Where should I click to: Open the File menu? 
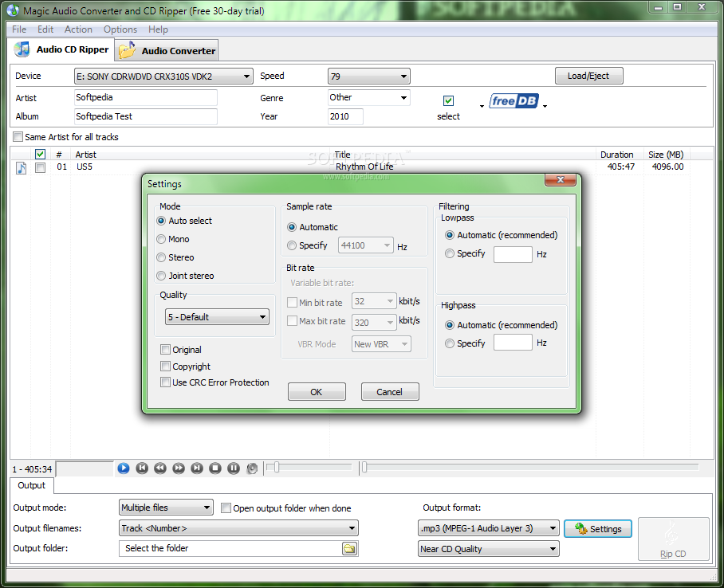pos(19,29)
